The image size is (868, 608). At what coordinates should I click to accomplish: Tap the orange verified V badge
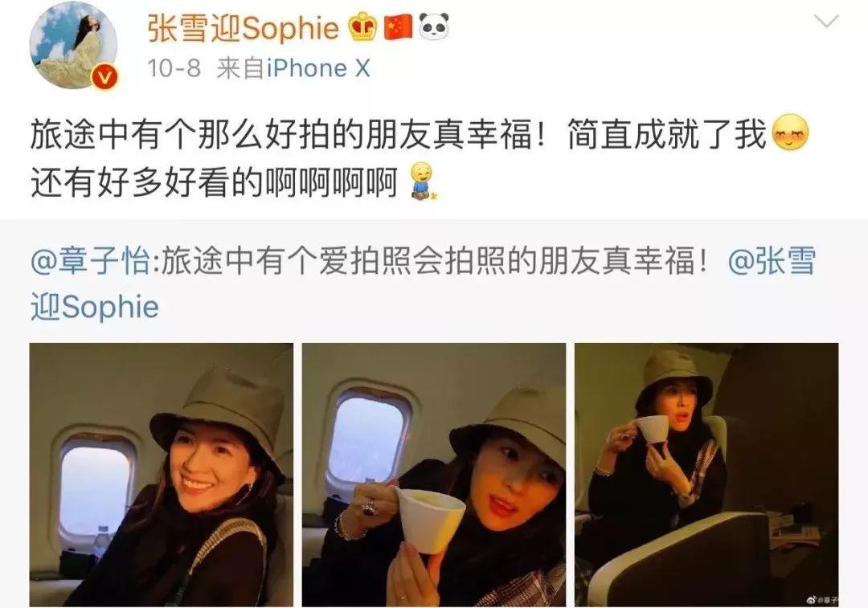pos(104,77)
